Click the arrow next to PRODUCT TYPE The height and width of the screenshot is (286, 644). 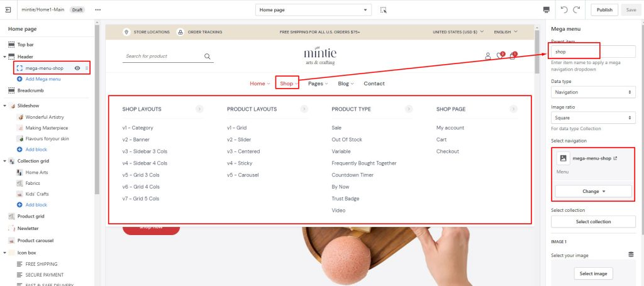(x=409, y=109)
